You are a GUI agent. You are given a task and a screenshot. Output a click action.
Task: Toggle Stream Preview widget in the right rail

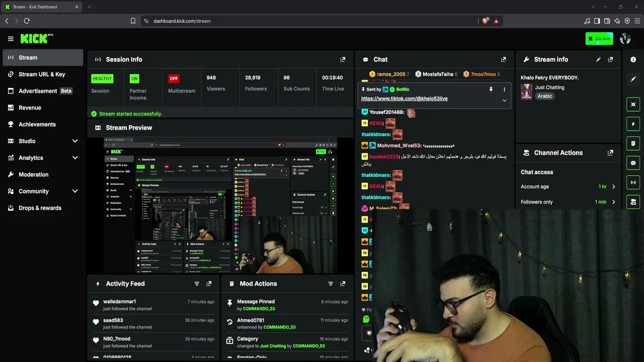tap(633, 105)
